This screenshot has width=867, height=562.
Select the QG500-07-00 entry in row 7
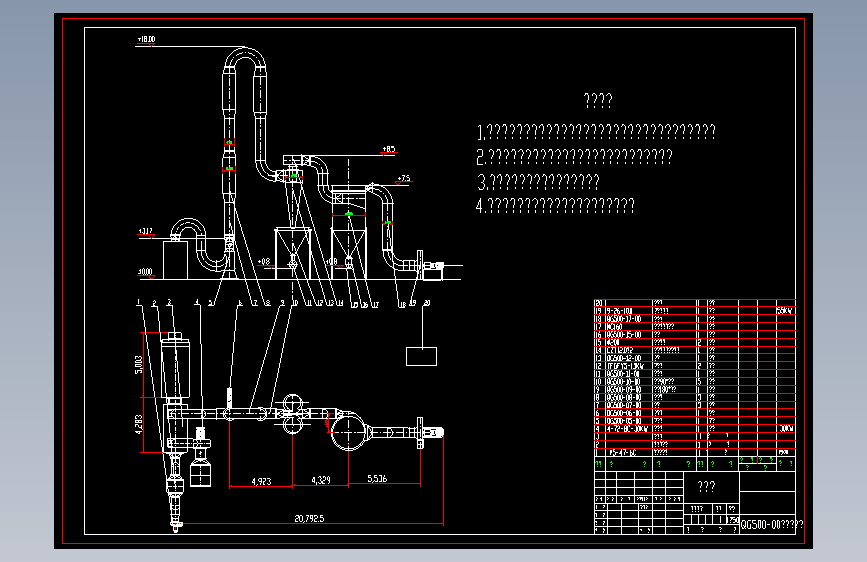624,405
